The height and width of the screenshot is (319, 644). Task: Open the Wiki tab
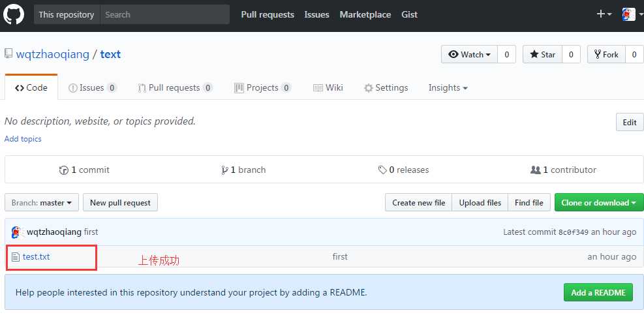pos(328,87)
